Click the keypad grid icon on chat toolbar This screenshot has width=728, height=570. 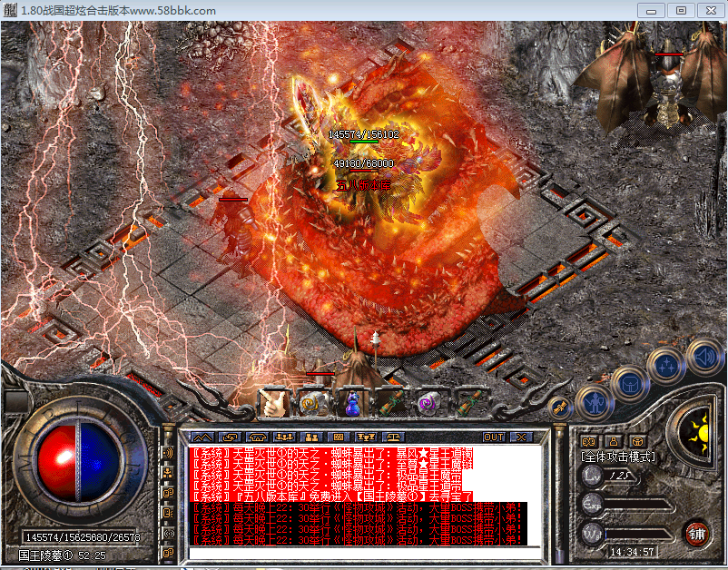pos(339,437)
